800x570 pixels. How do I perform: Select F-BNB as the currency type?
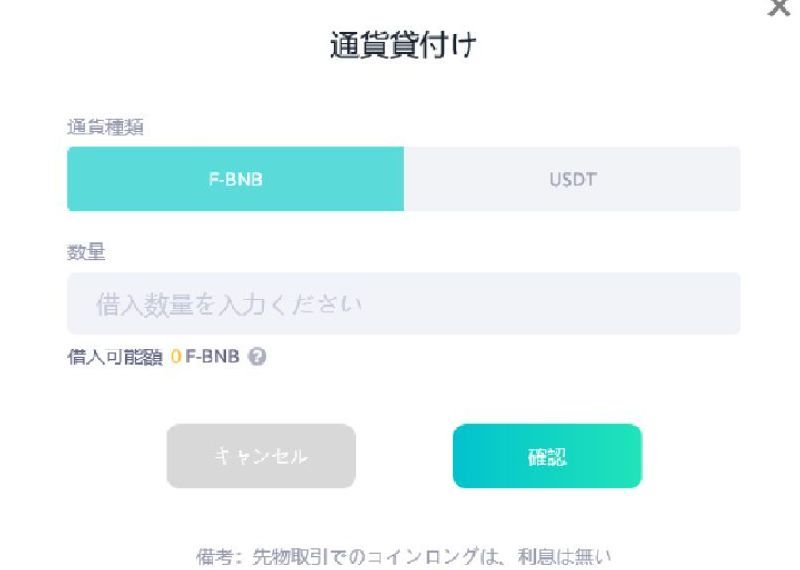coord(235,179)
